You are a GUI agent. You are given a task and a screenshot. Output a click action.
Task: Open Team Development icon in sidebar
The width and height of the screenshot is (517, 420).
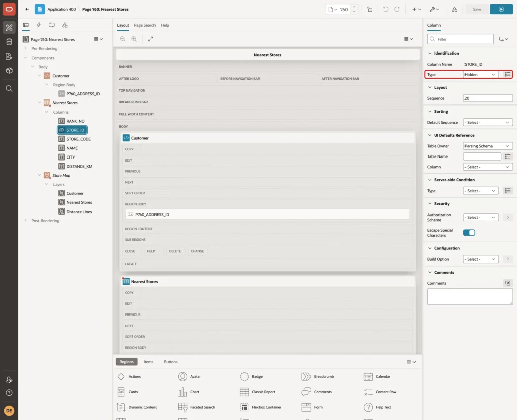9,57
